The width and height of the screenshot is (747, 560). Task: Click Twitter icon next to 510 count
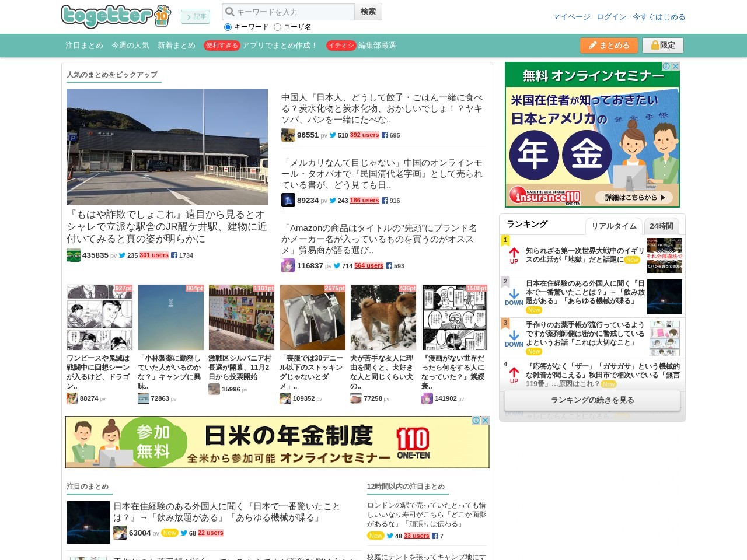click(333, 135)
